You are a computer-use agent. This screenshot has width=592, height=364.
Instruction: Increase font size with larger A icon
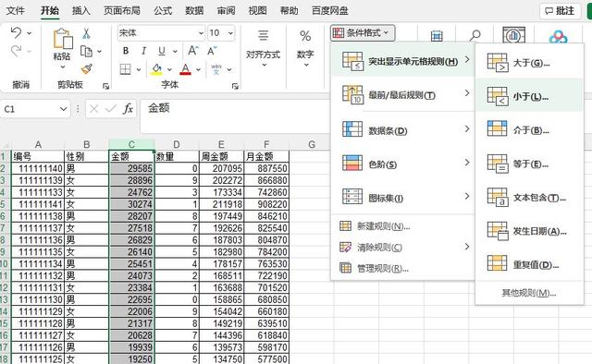pos(193,51)
